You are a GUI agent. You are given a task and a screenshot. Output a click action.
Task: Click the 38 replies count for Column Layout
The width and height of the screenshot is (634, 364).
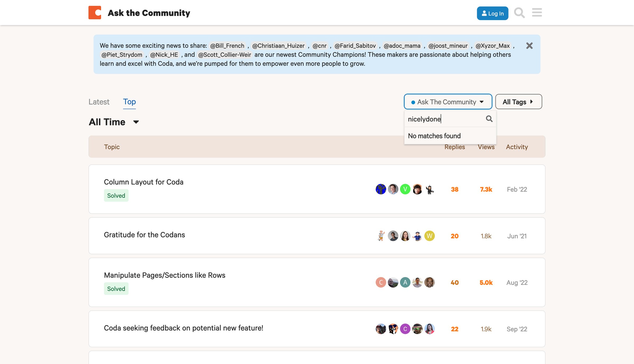point(455,190)
